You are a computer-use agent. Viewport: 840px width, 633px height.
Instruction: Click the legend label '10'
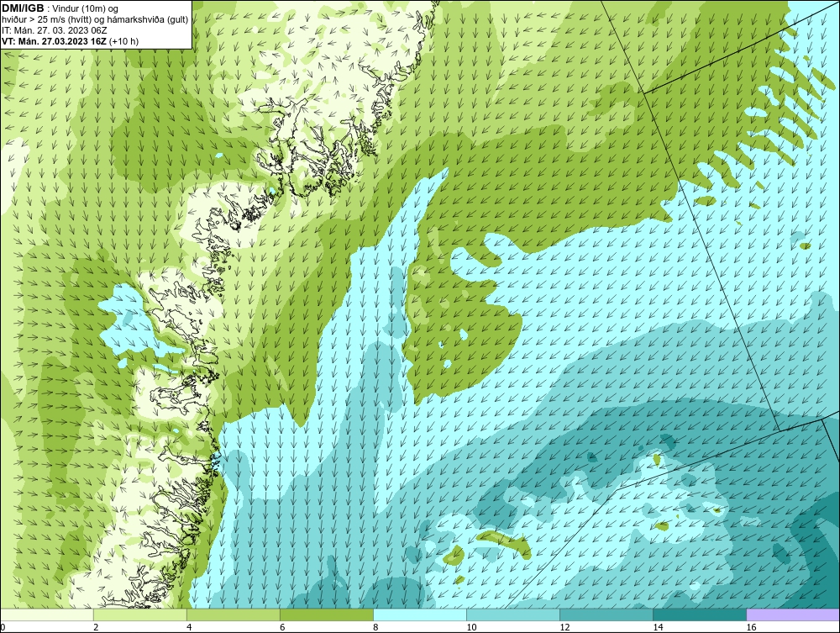(x=471, y=627)
